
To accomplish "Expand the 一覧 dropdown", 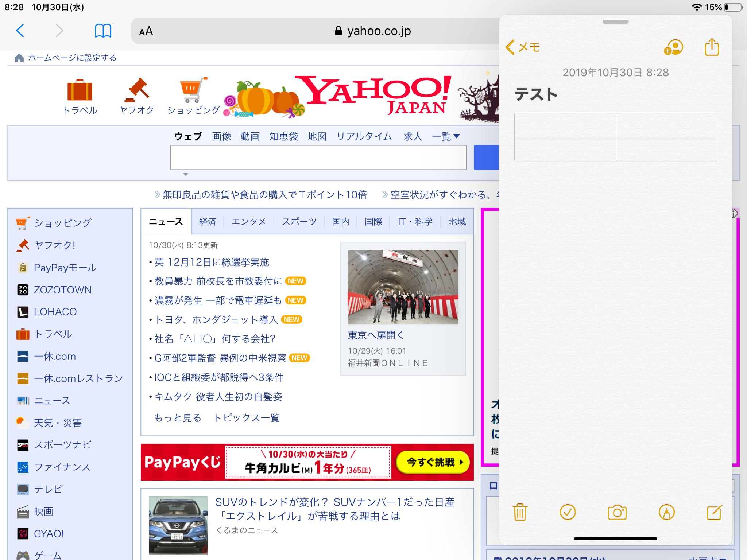I will 446,136.
